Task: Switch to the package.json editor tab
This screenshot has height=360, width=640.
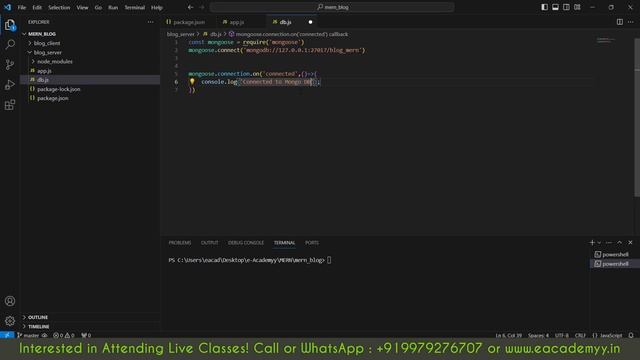Action: 189,22
